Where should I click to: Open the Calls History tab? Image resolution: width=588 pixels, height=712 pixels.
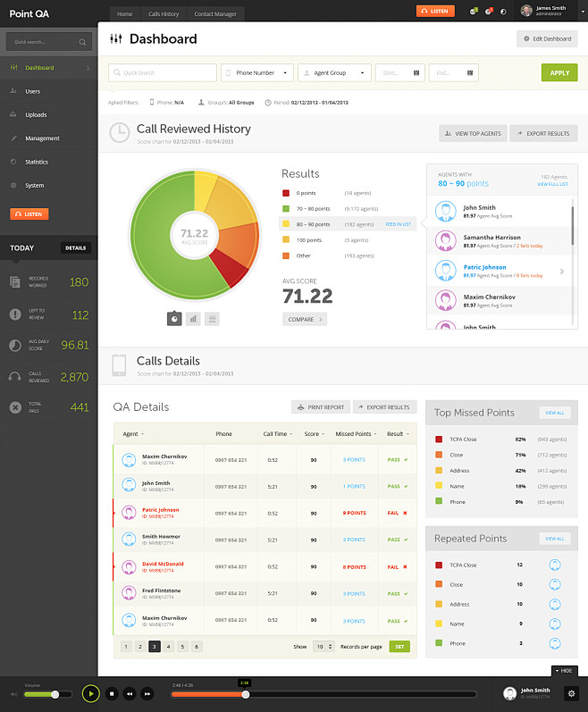click(x=164, y=14)
